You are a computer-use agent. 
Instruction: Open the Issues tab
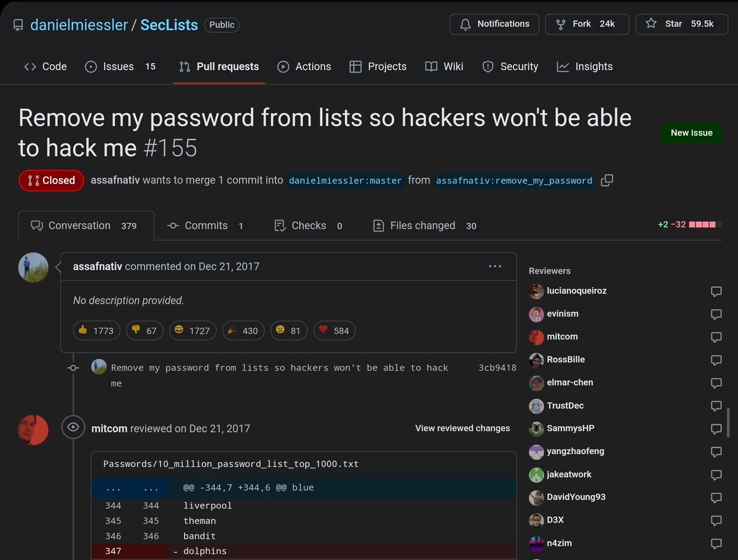click(x=120, y=66)
